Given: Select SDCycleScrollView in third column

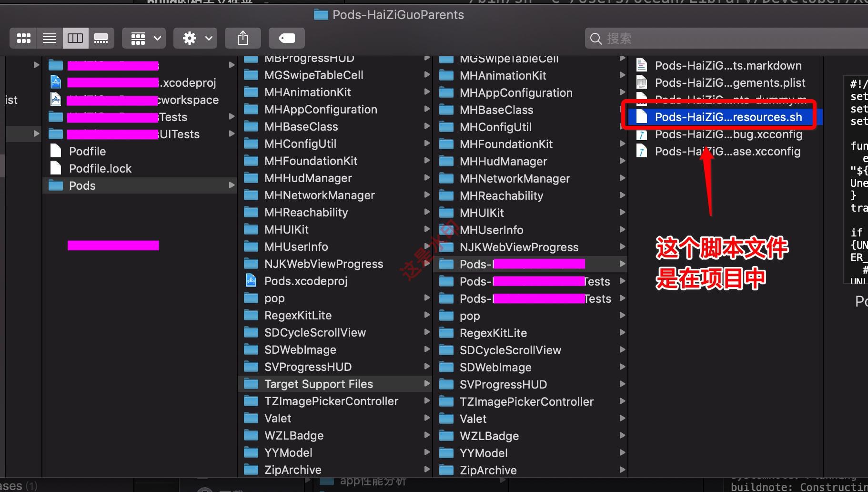Looking at the screenshot, I should [x=531, y=350].
